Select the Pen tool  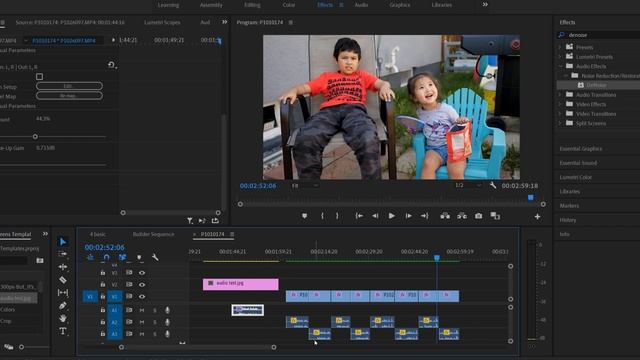coord(63,305)
